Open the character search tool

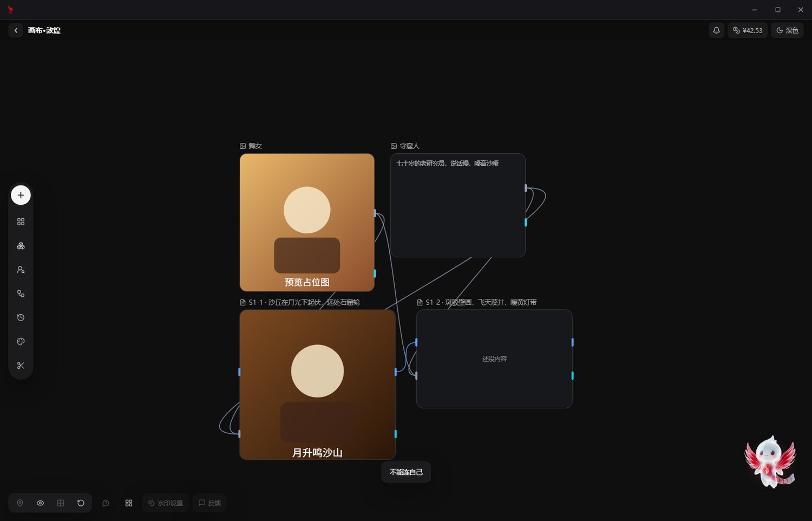click(x=21, y=270)
